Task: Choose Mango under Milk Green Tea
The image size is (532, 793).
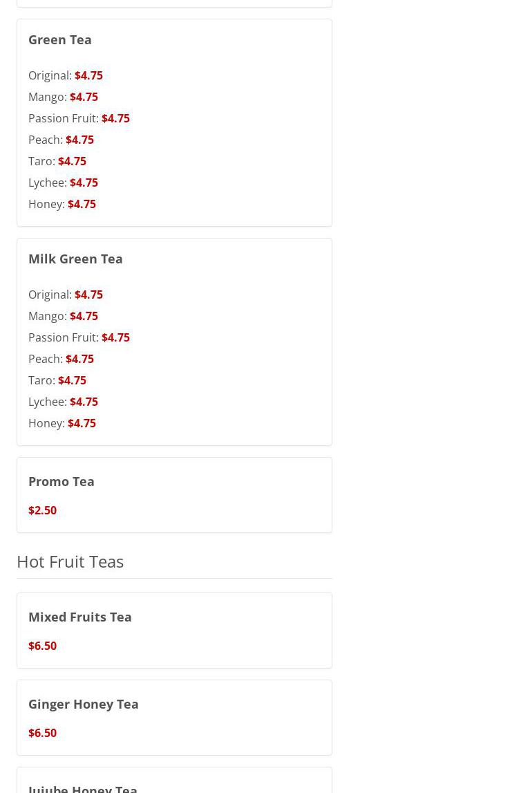Action: click(63, 316)
